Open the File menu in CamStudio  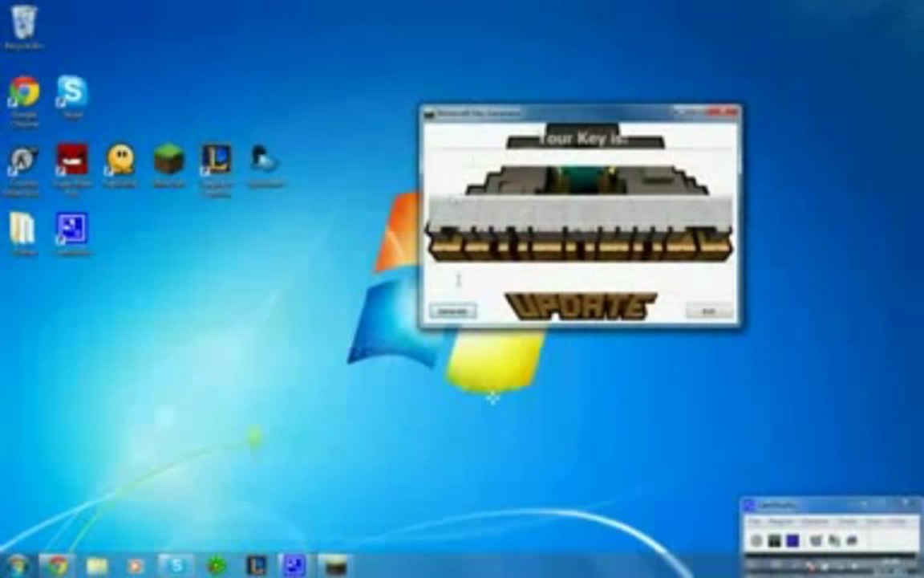pos(755,522)
